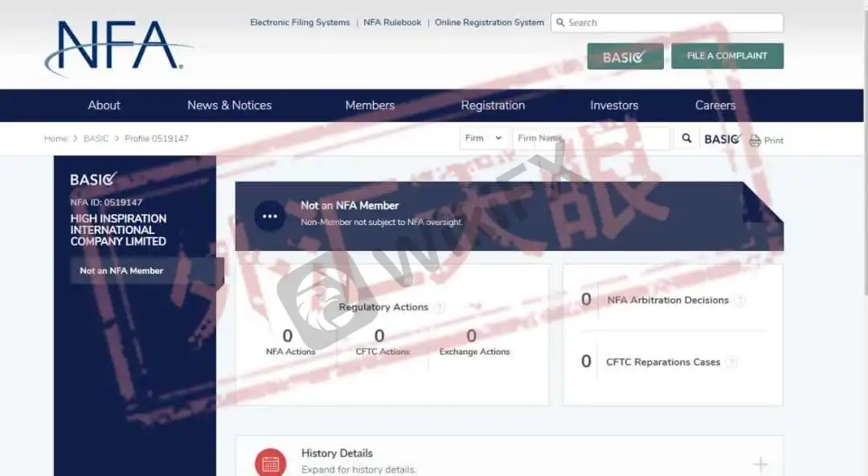Image resolution: width=868 pixels, height=476 pixels.
Task: Click the CFTC Actions count
Action: point(379,336)
